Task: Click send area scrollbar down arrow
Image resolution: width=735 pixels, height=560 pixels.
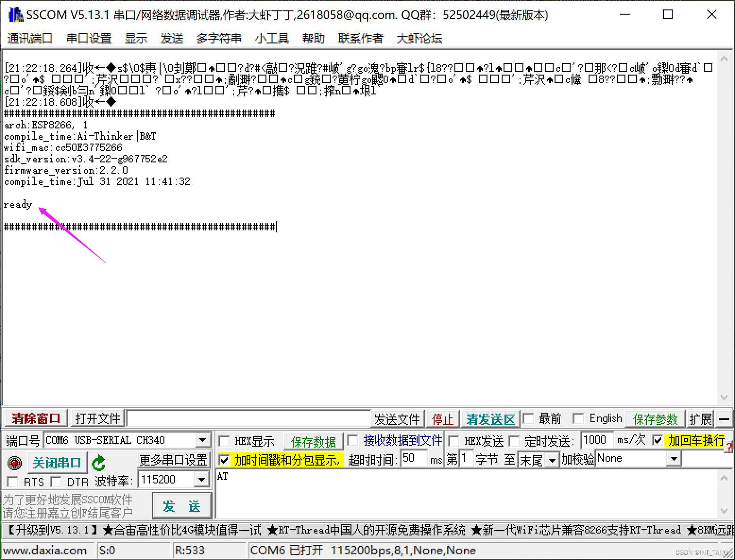Action: [724, 510]
